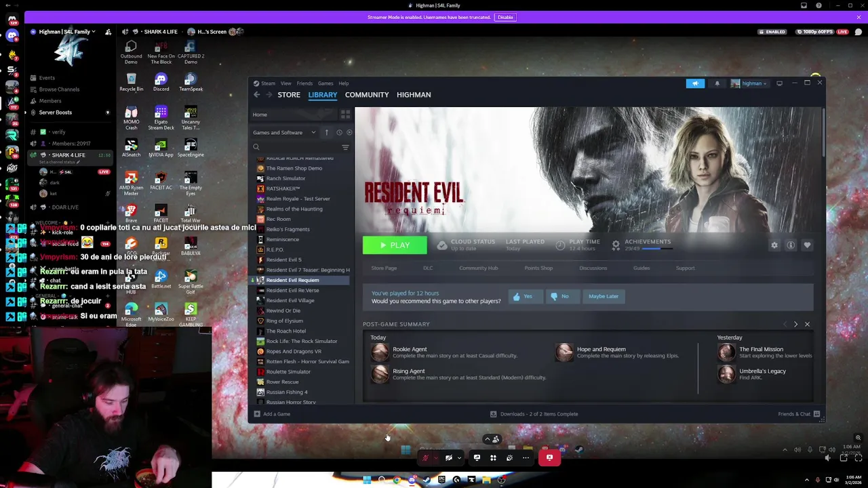Join DOAR LIVE voice channel

tap(64, 207)
